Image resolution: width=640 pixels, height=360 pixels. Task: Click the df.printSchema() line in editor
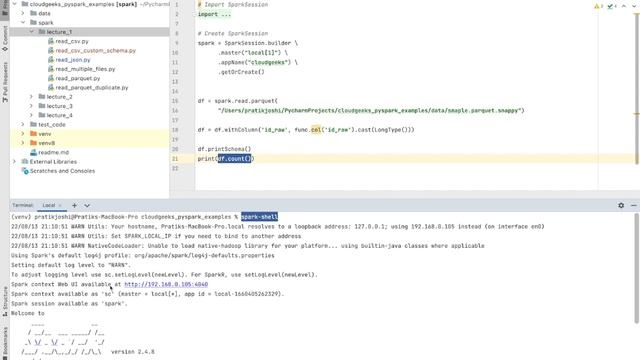[x=224, y=149]
